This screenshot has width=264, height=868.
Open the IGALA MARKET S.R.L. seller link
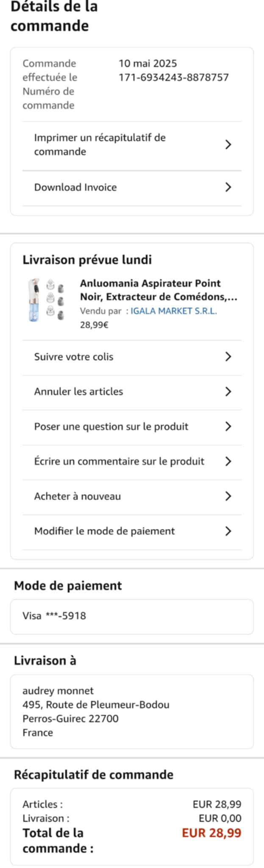pos(174,311)
